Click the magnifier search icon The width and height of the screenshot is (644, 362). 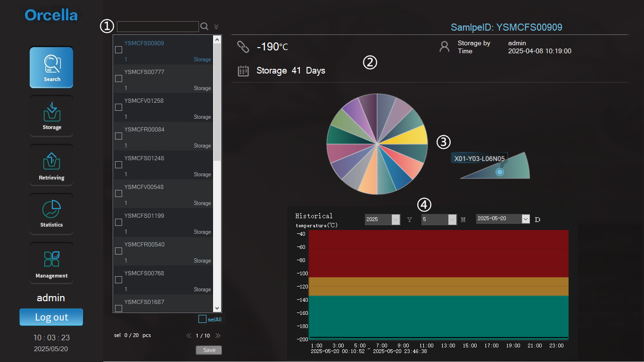tap(204, 27)
